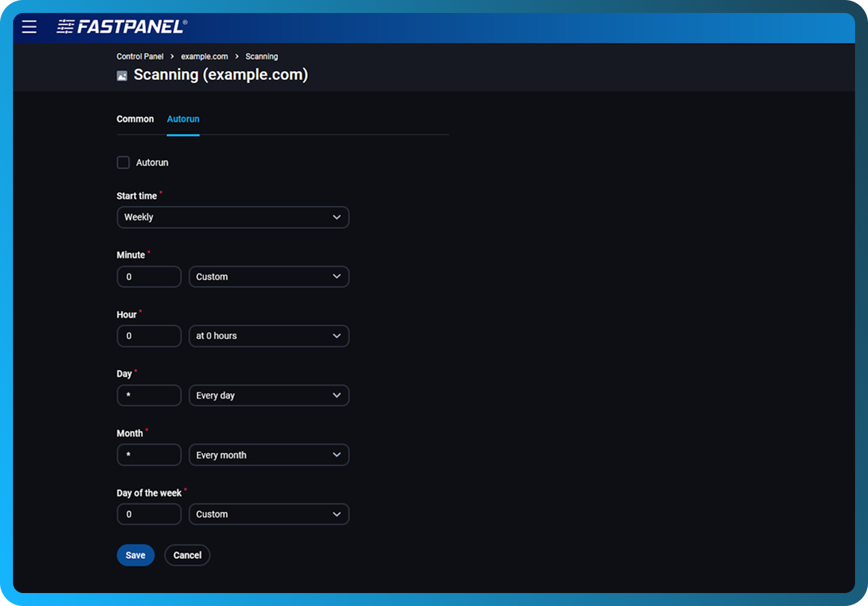Open the Every day dropdown under Day

(x=269, y=395)
